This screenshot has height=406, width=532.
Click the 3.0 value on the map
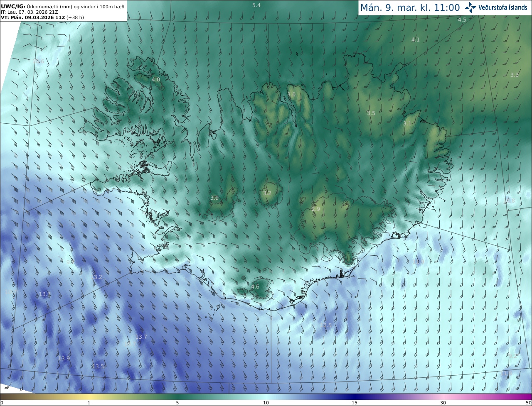[291, 95]
